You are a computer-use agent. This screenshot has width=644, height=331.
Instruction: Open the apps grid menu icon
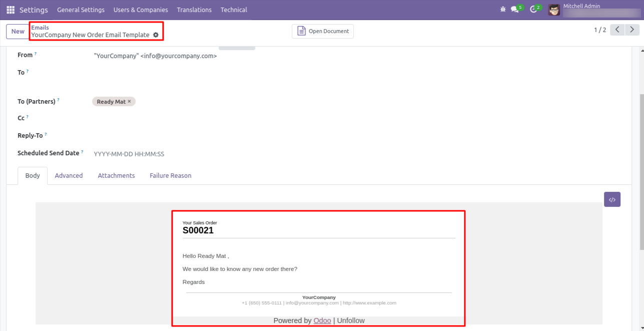(11, 10)
